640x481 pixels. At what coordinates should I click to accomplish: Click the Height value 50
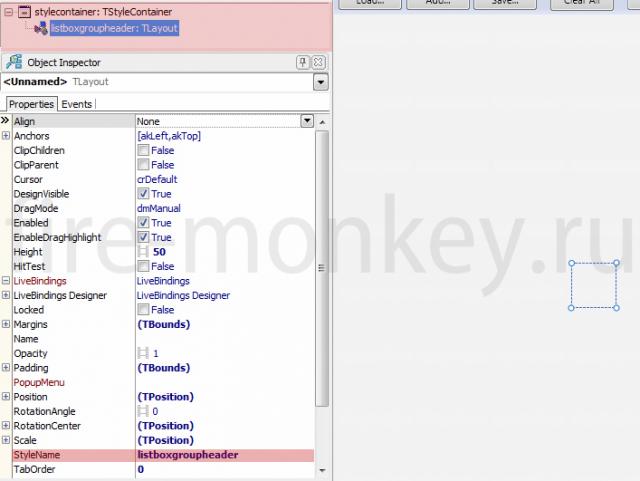pos(159,252)
